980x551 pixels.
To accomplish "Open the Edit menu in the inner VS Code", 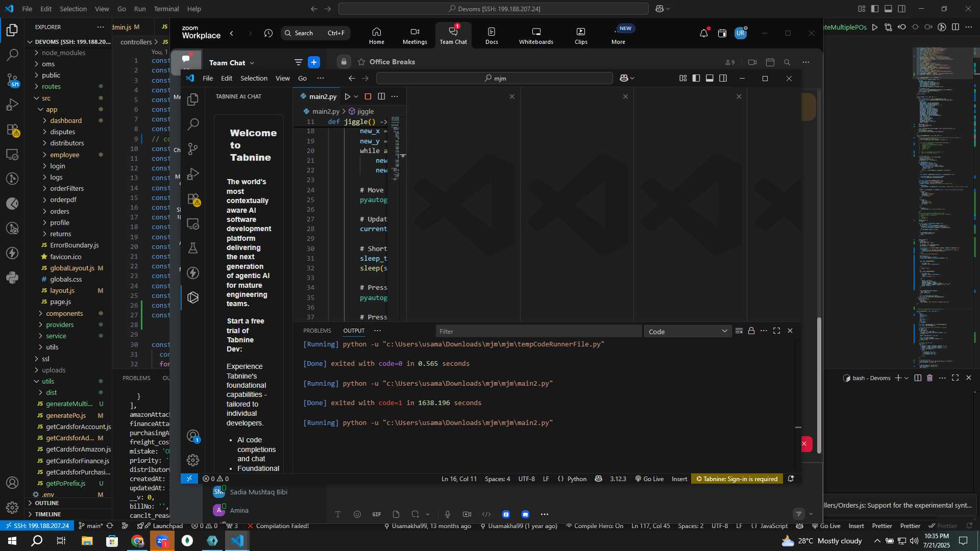I will click(x=227, y=78).
